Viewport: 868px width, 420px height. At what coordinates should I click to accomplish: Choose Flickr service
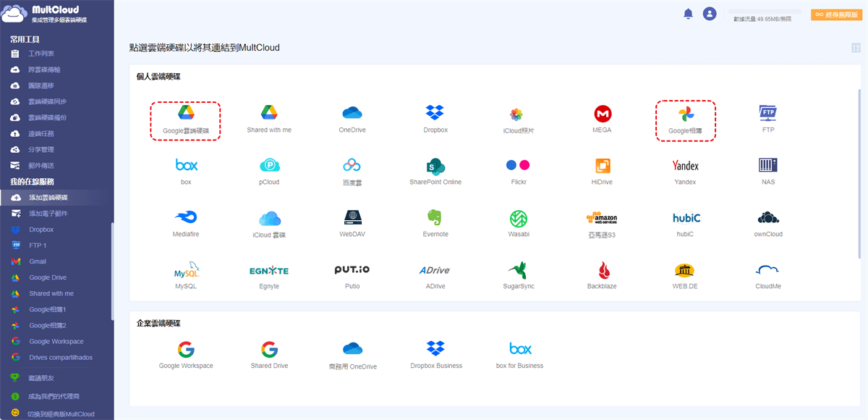coord(518,172)
